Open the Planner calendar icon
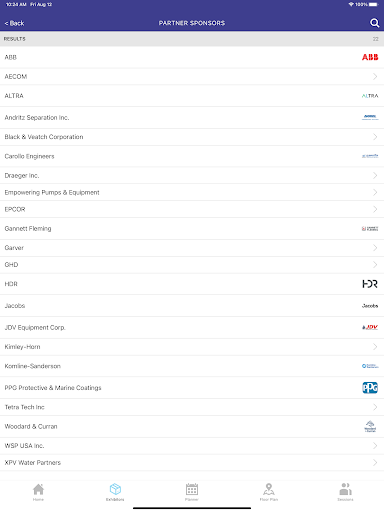Screen dimensions: 384x512 (192, 489)
